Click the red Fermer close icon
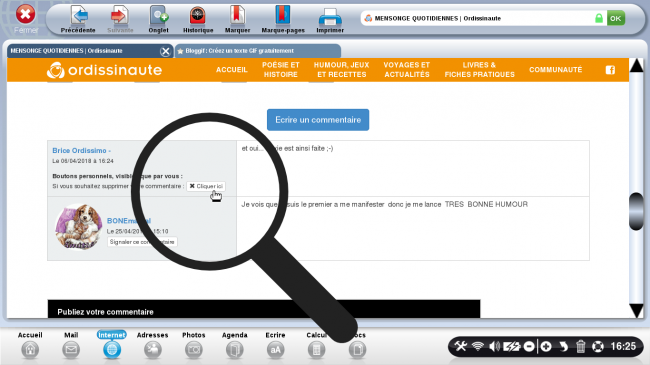This screenshot has width=650, height=365. pyautogui.click(x=25, y=15)
